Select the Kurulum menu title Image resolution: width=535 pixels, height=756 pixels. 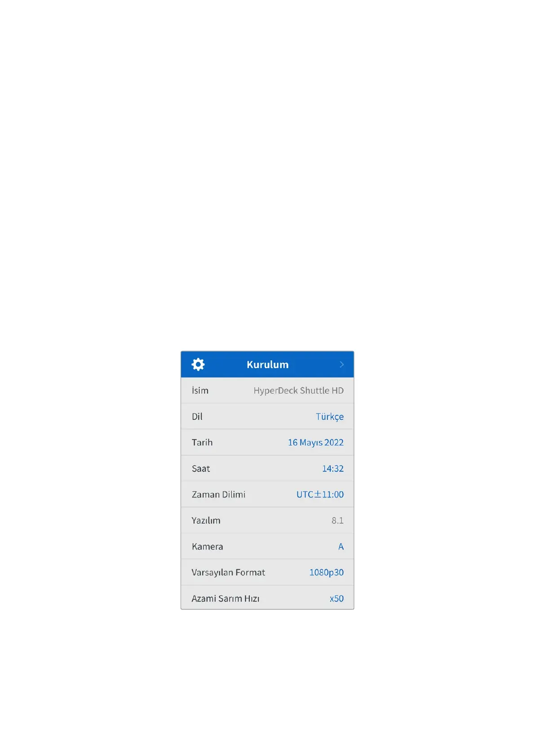(x=267, y=365)
